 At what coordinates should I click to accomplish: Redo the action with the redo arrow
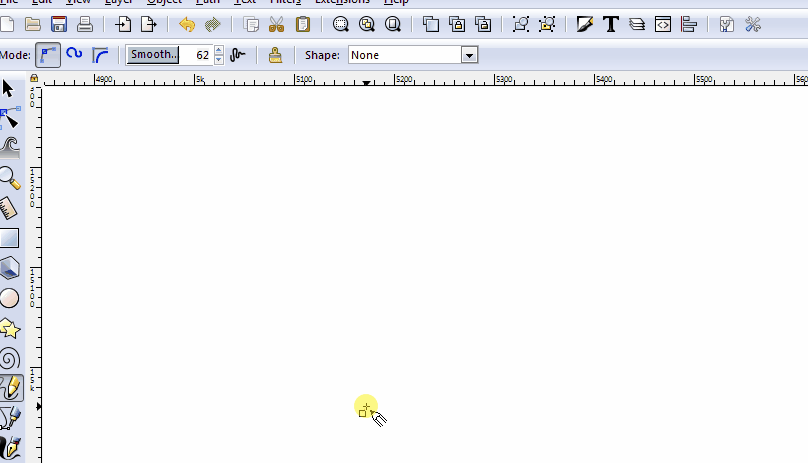[212, 24]
